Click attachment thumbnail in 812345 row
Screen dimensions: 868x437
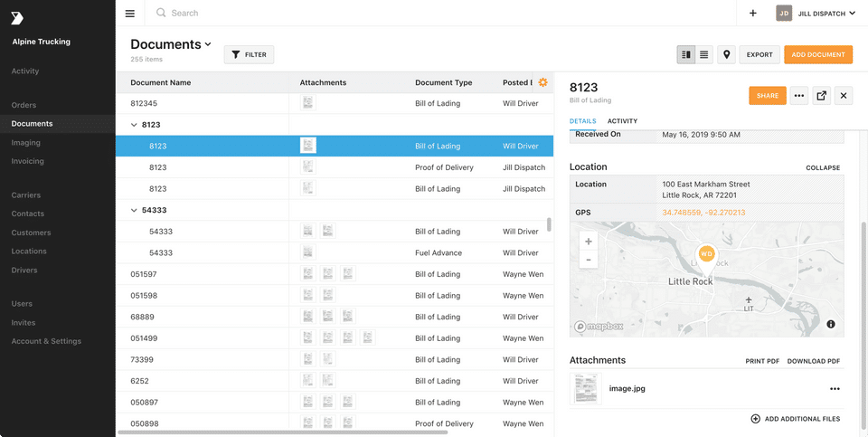(308, 103)
